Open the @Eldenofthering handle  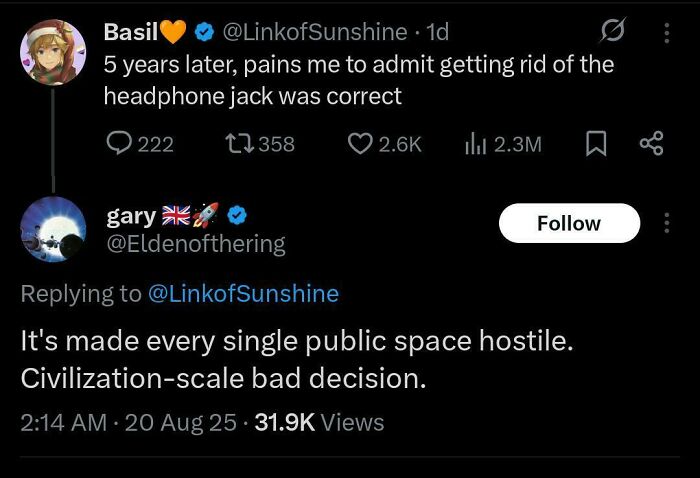pyautogui.click(x=195, y=243)
